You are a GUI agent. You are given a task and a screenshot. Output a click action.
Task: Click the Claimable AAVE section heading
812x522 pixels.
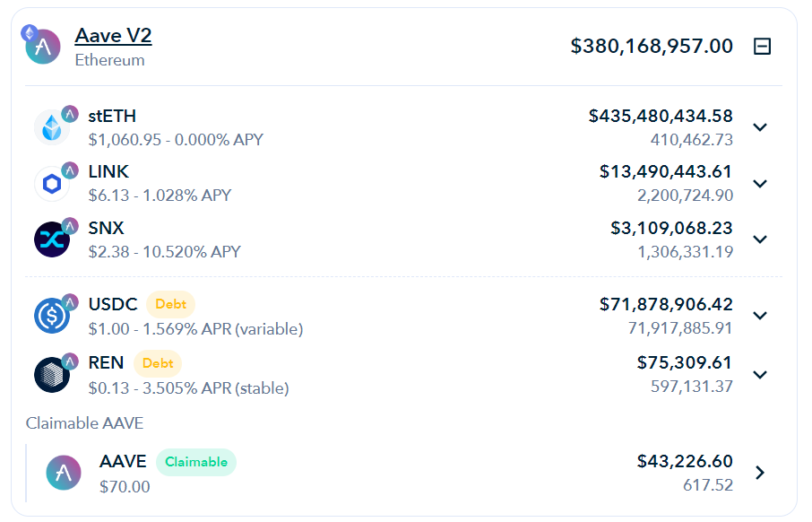[85, 423]
